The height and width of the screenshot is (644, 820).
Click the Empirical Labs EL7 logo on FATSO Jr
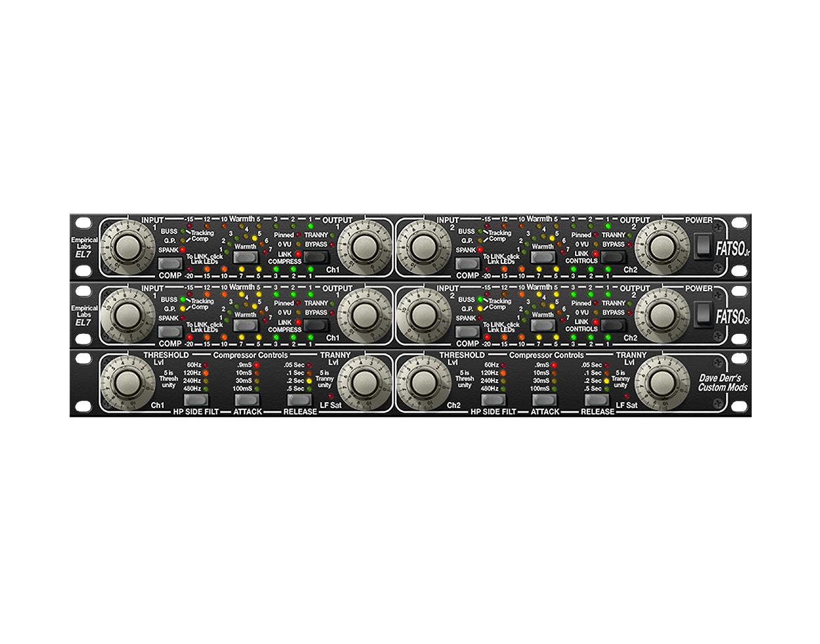(x=84, y=247)
